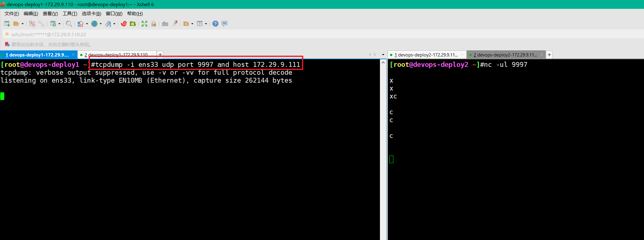
Task: Open the 窗口(W) menu
Action: 114,14
